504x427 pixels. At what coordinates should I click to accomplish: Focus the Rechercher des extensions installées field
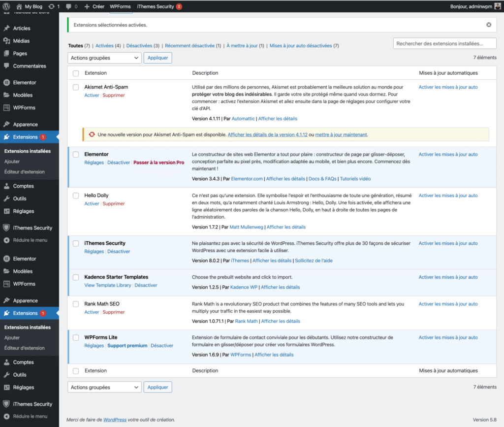[444, 43]
